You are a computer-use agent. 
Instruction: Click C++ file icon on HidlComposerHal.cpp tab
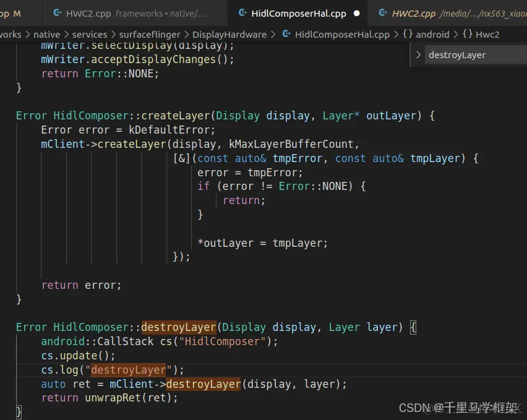click(x=242, y=13)
